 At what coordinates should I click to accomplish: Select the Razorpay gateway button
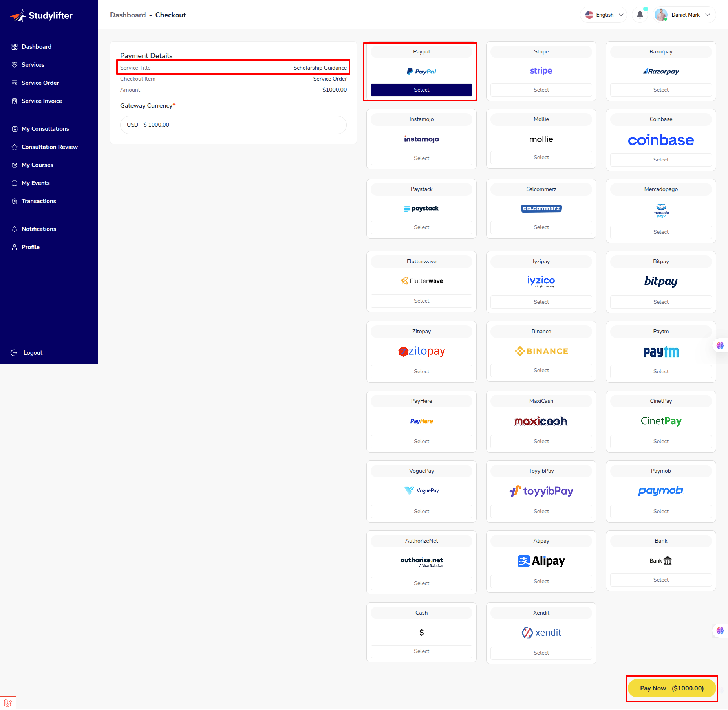tap(661, 90)
